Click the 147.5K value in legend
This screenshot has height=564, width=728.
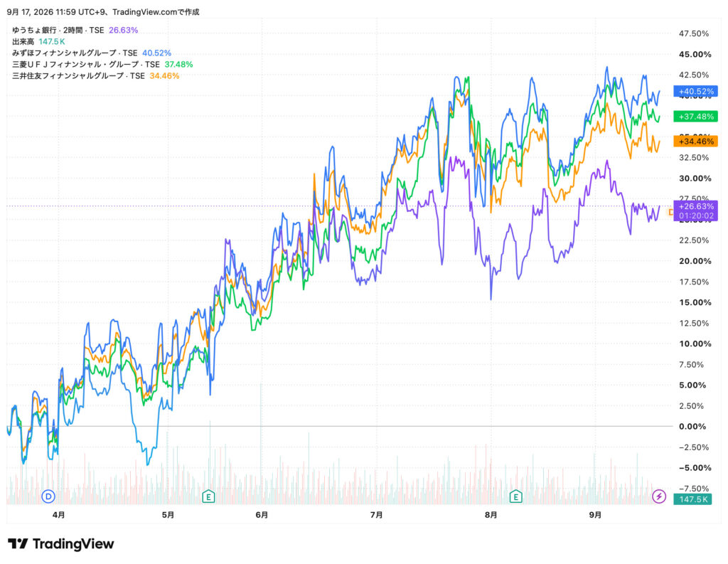coord(52,42)
